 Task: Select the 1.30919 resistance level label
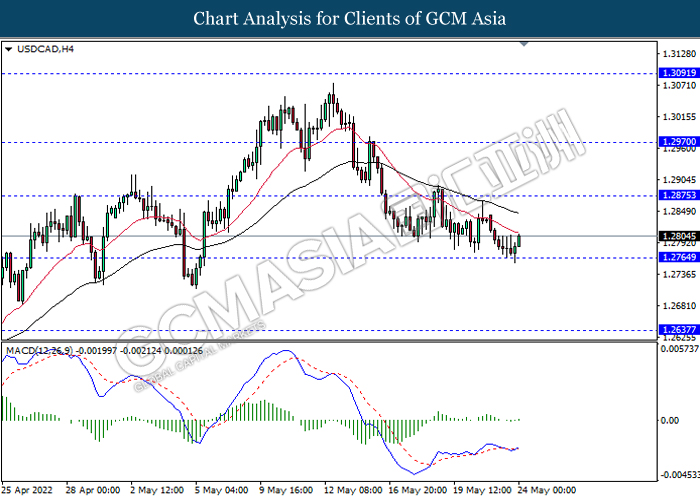(679, 73)
